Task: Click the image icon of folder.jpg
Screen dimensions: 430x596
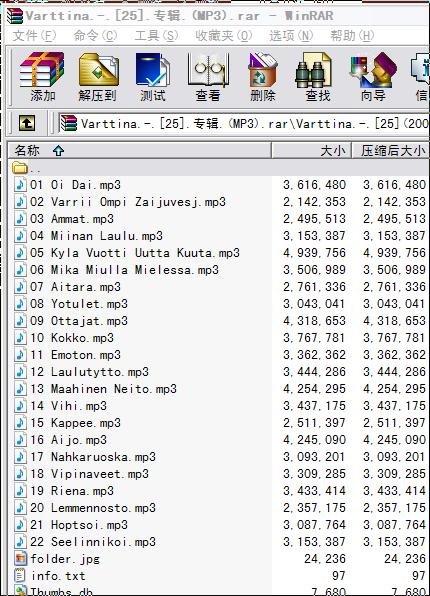Action: [20, 559]
